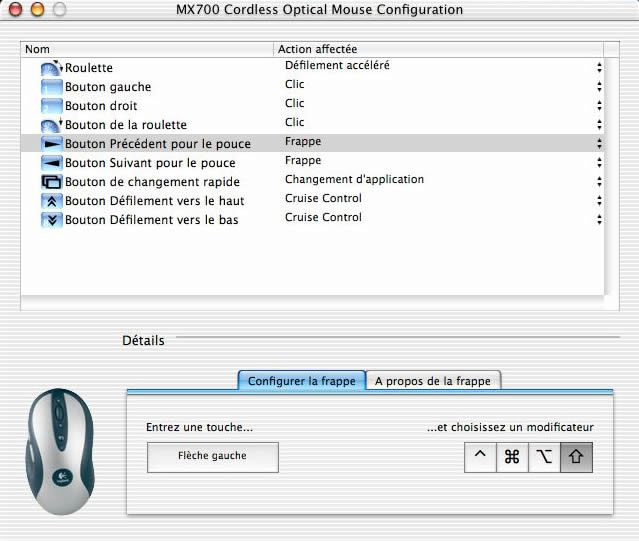Select the Bouton gauche row name
639x541 pixels.
tap(108, 87)
